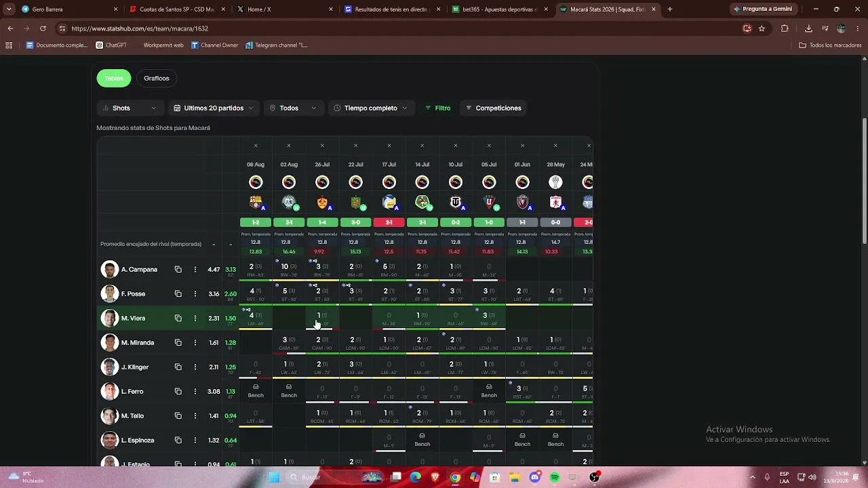The width and height of the screenshot is (868, 488).
Task: Click the red 2-1 result for 17 Jul
Action: (x=389, y=222)
